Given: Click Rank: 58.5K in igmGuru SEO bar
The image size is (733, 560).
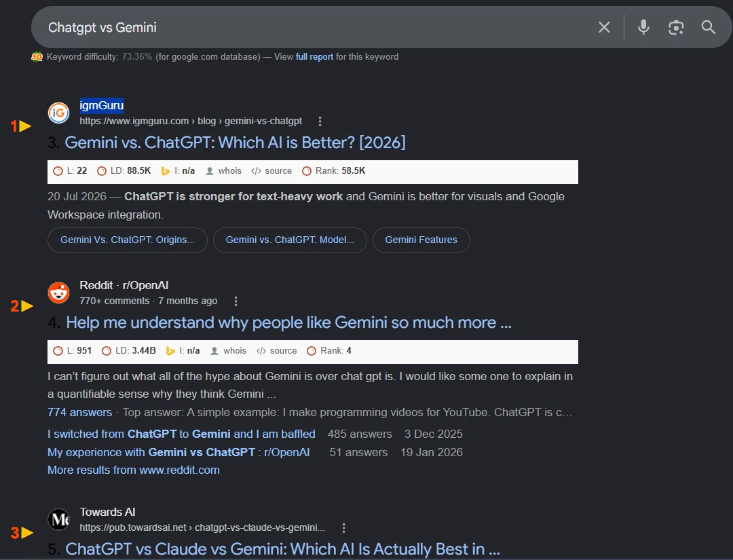Looking at the screenshot, I should pyautogui.click(x=334, y=171).
